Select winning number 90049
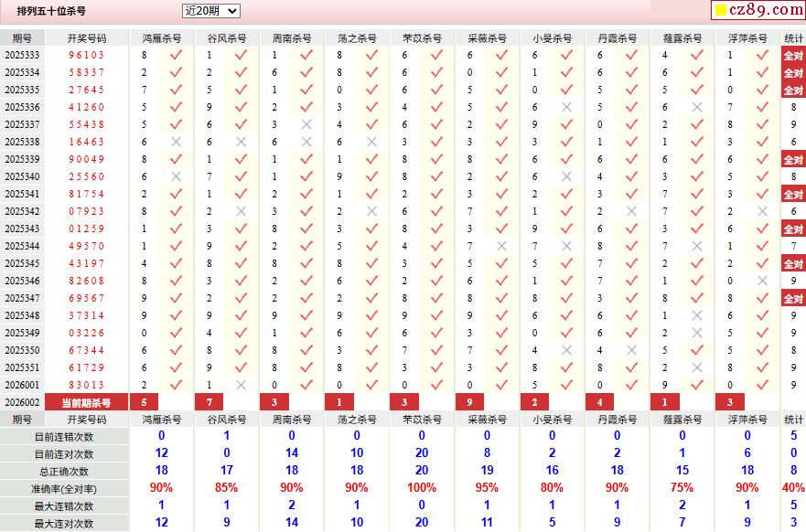806x532 pixels. point(86,159)
